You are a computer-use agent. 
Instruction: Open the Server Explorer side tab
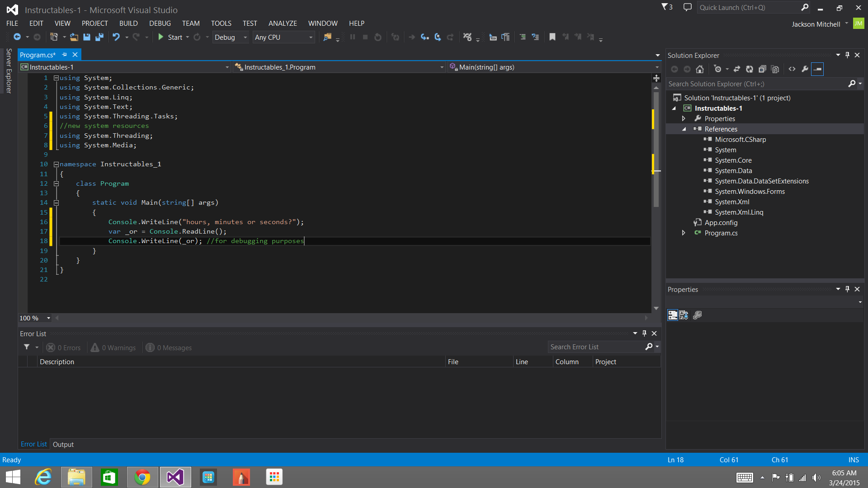click(9, 70)
